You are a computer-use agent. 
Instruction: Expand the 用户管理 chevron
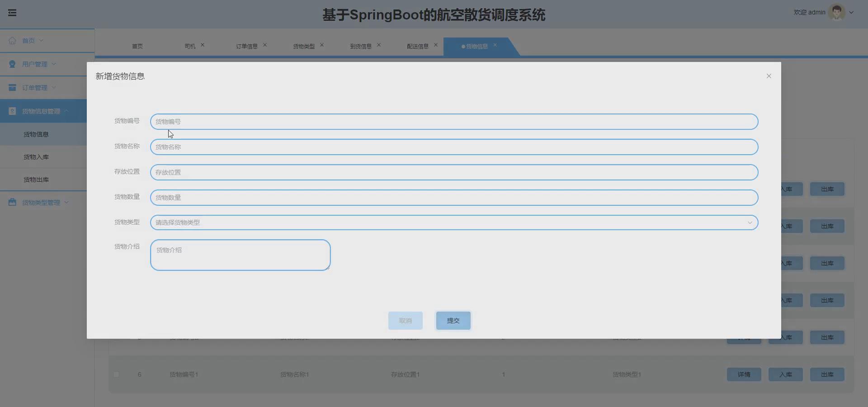pyautogui.click(x=54, y=64)
